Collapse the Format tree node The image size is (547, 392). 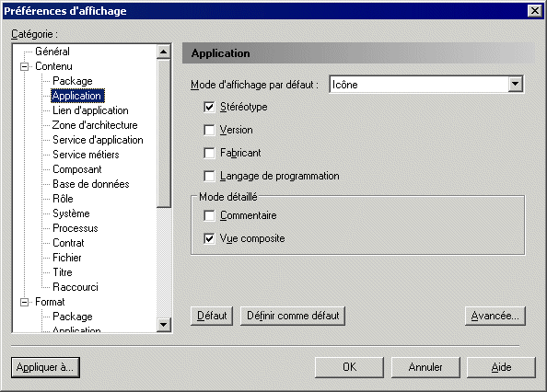[x=25, y=302]
